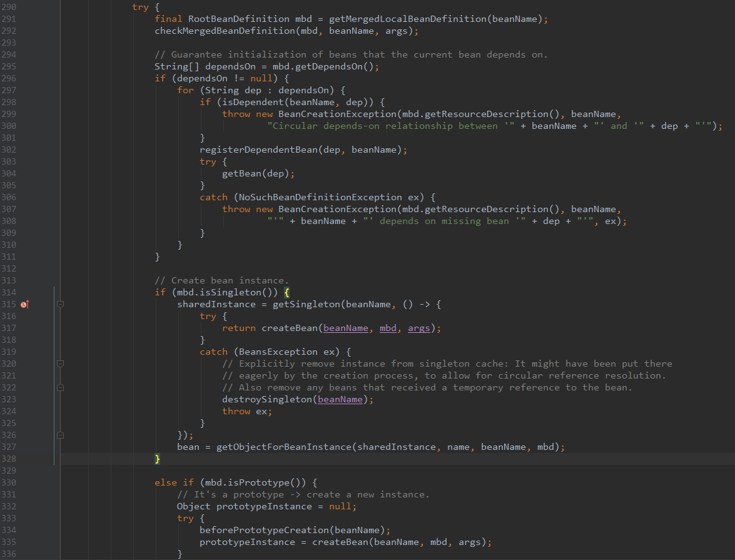
Task: Click checkMergedBeanDefinition method call
Action: [225, 31]
